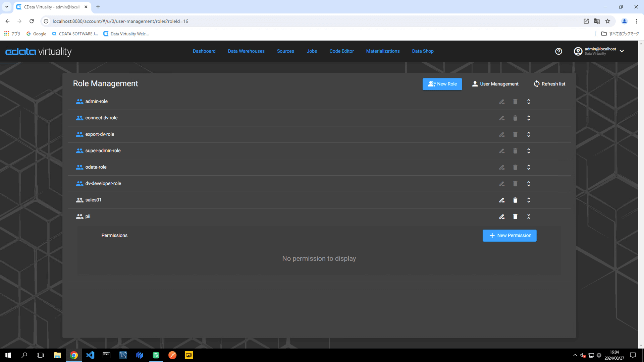Click the admin@localhost account avatar icon
Screen dimensions: 644x362
coord(578,51)
